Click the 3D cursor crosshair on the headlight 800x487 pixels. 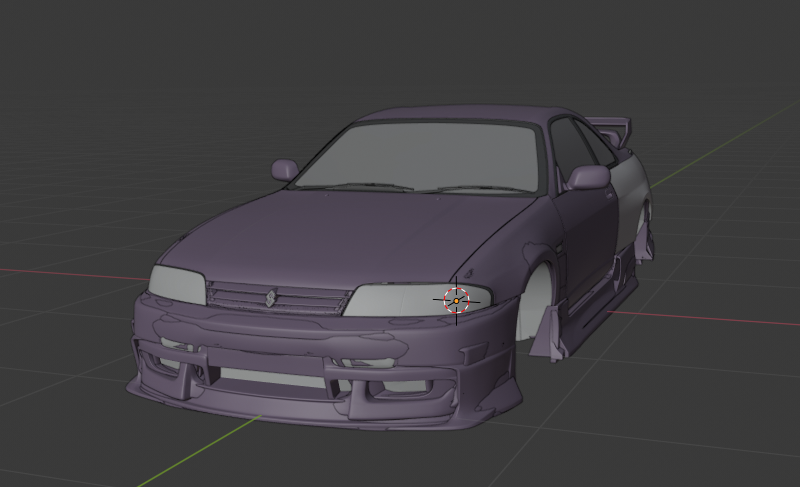point(456,301)
